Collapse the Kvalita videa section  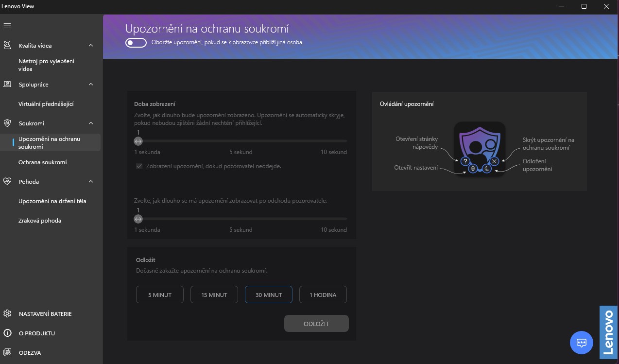click(x=91, y=45)
